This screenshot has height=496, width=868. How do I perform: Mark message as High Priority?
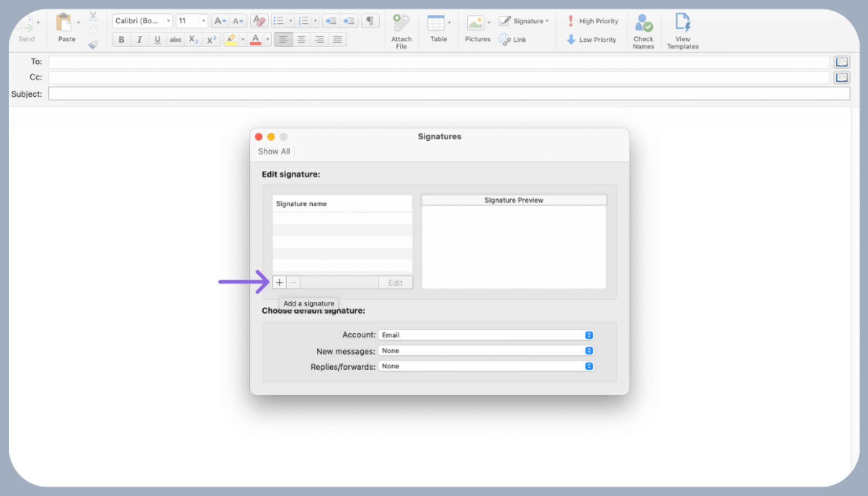tap(593, 21)
